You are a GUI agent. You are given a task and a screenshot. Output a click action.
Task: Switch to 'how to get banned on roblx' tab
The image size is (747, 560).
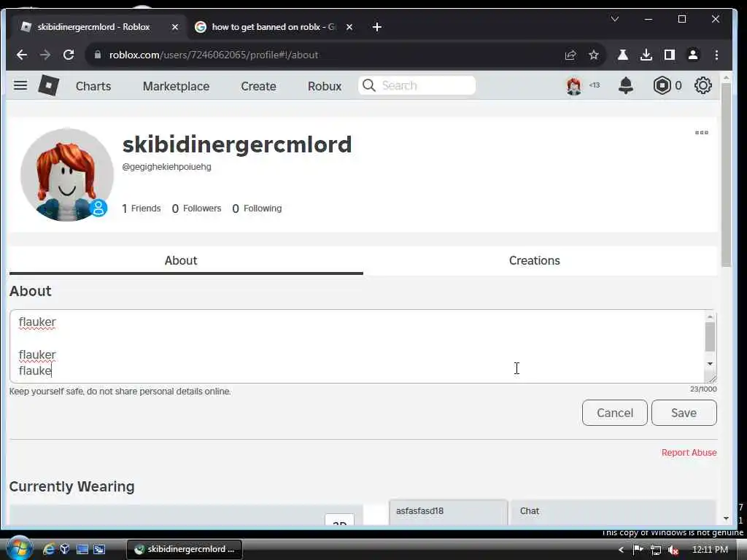[273, 27]
